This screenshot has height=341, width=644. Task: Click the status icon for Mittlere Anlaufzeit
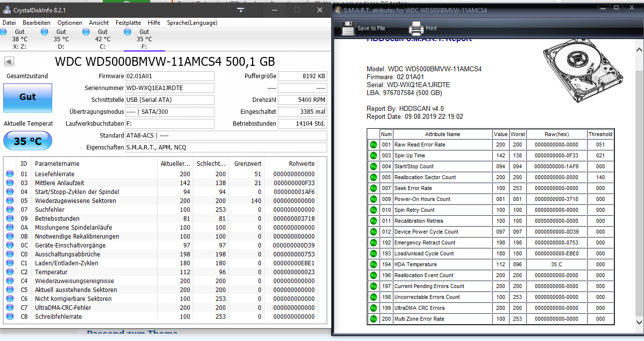point(10,183)
